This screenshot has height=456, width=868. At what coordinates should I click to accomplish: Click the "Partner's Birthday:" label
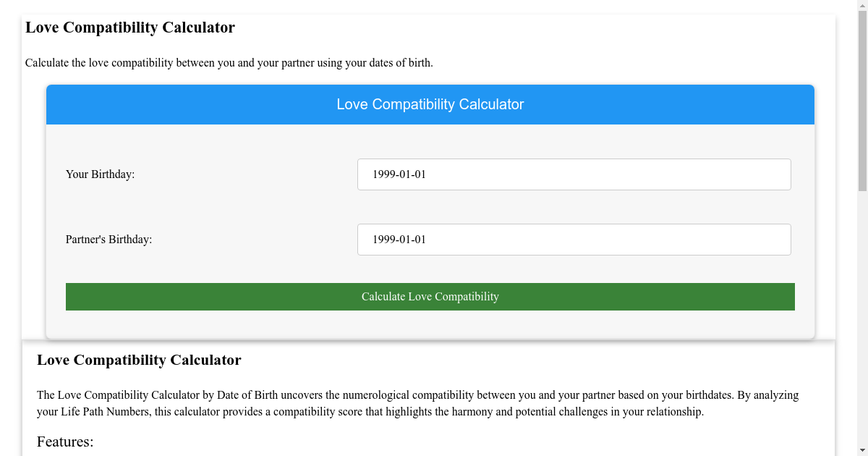click(x=109, y=240)
